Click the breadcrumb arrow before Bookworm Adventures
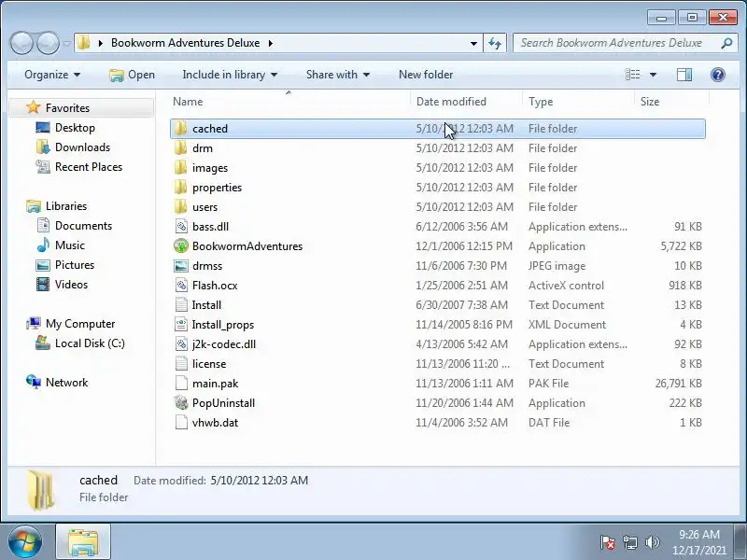Viewport: 747px width, 560px height. click(x=101, y=43)
